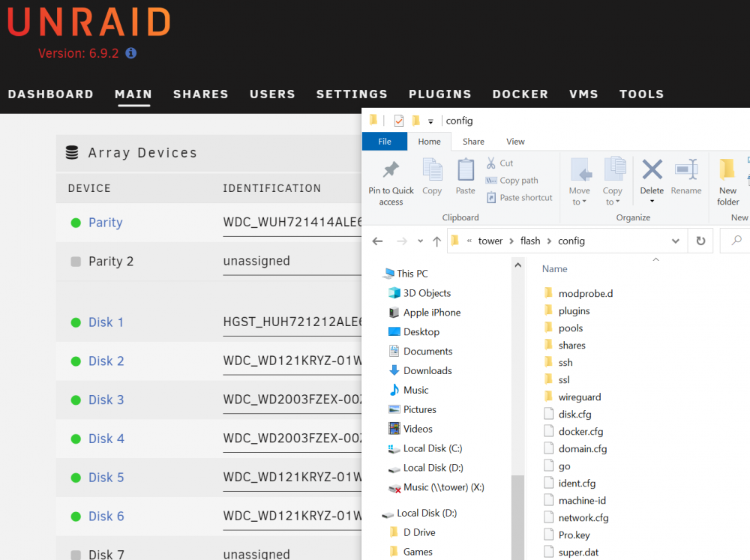This screenshot has width=750, height=560.
Task: Click the Paste shortcut command
Action: coord(520,197)
